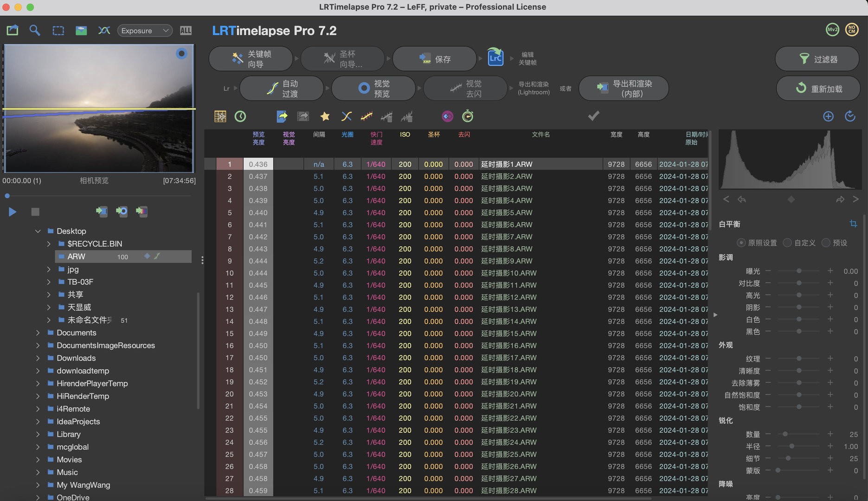Select the 自定义 white balance radio
This screenshot has width=868, height=501.
pyautogui.click(x=787, y=243)
